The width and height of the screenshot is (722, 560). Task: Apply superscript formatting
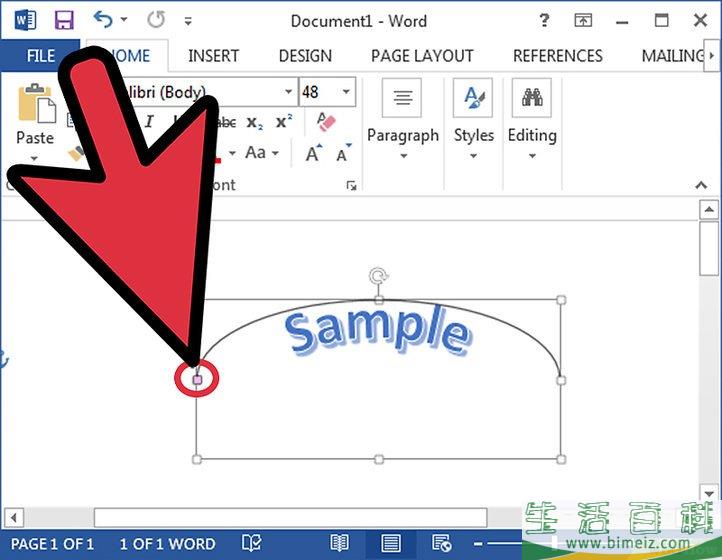(x=284, y=122)
